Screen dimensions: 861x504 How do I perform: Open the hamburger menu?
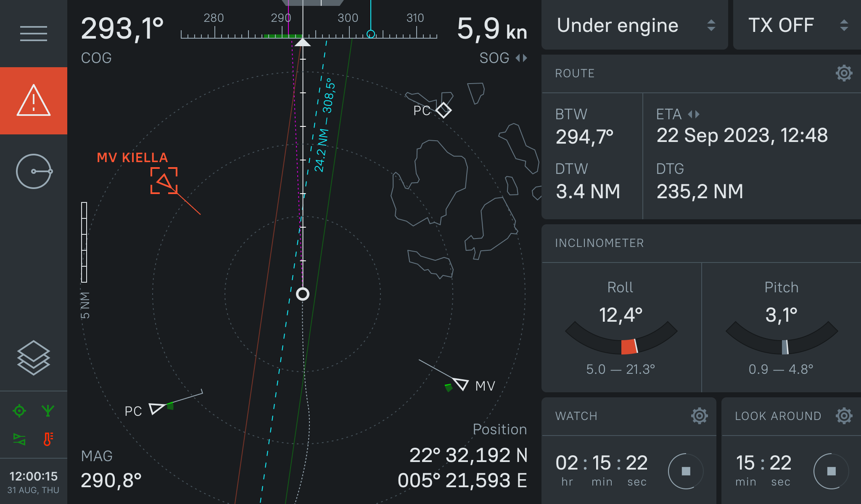33,34
